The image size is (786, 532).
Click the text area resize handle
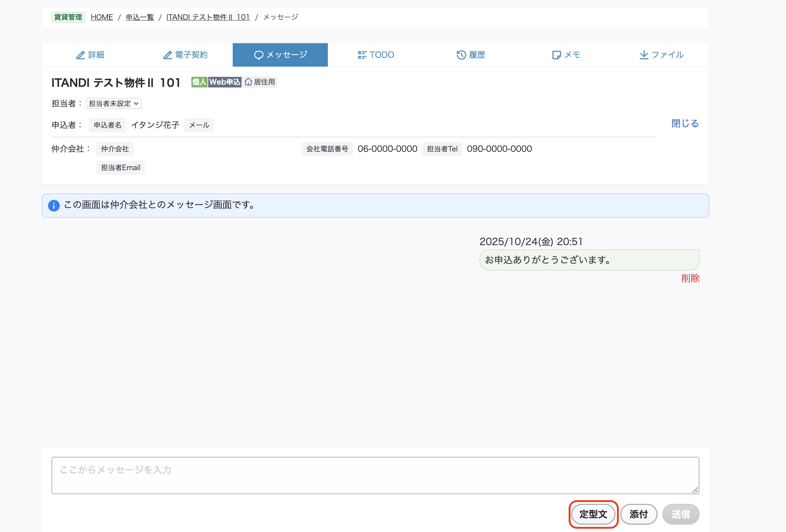(695, 490)
